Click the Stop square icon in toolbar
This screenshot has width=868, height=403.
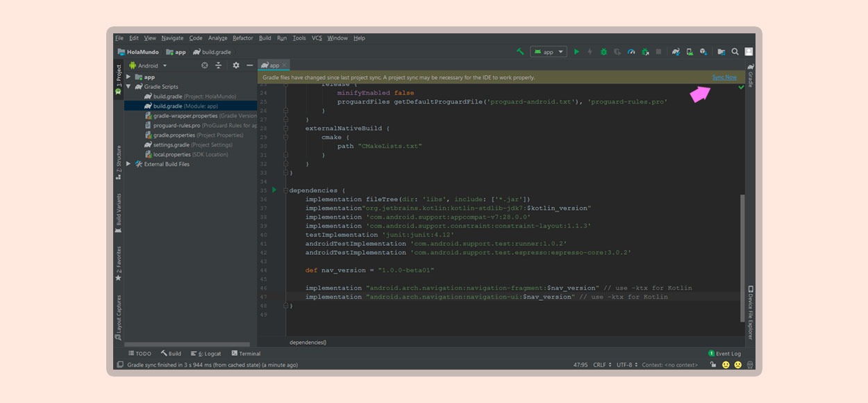[x=658, y=51]
